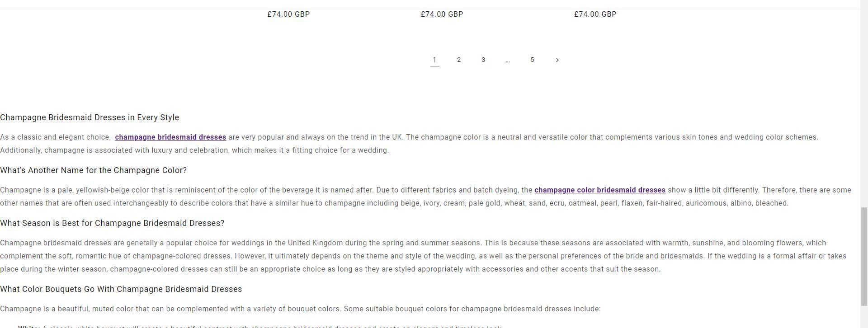Open the 'champagne bridesmaid dresses' link
This screenshot has width=868, height=328.
170,137
